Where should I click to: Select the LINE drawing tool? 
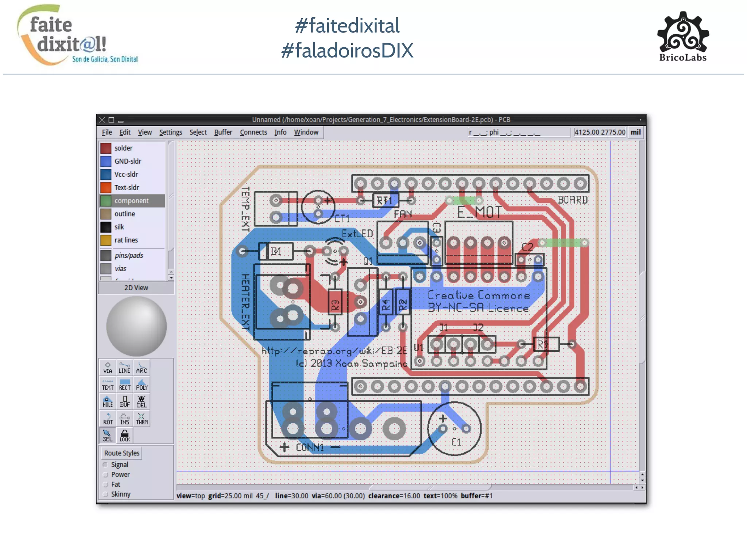tap(124, 367)
